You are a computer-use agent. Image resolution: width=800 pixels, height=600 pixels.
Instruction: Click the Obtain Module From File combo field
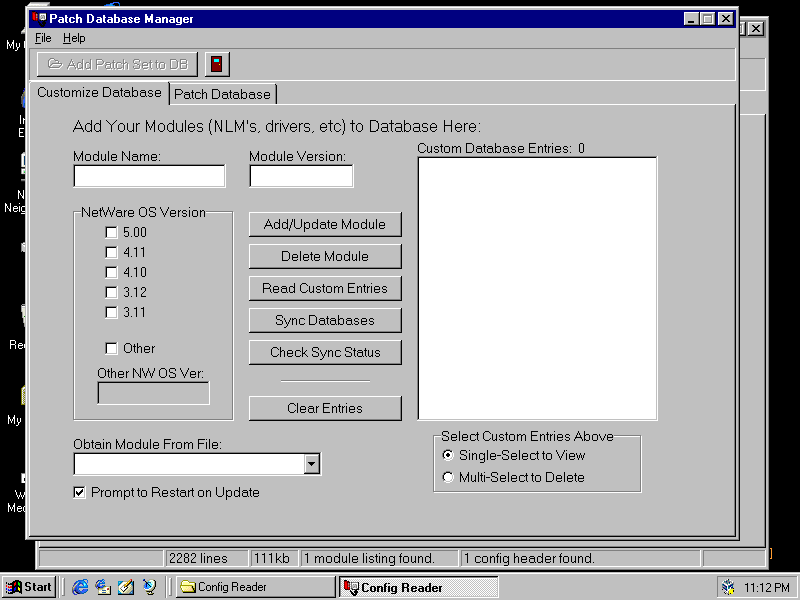point(190,464)
